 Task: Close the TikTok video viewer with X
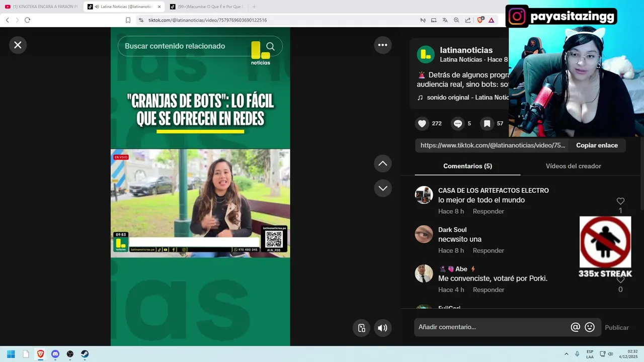coord(18,45)
